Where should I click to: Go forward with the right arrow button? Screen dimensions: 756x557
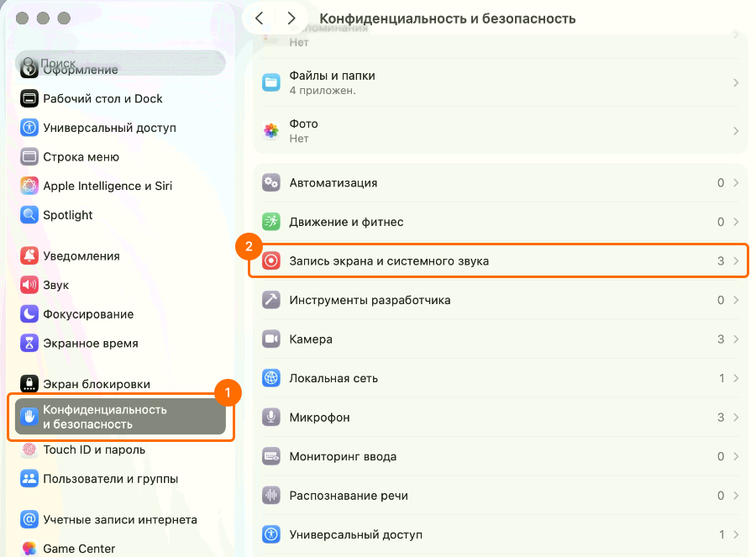point(291,18)
